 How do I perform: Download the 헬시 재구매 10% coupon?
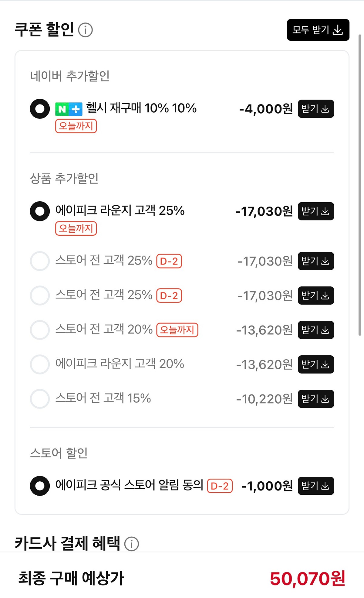coord(315,109)
